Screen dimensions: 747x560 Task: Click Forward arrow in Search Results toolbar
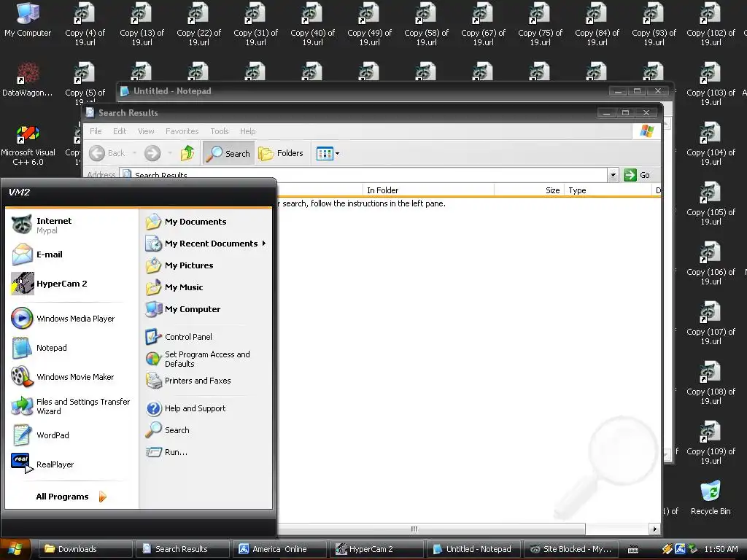coord(152,153)
